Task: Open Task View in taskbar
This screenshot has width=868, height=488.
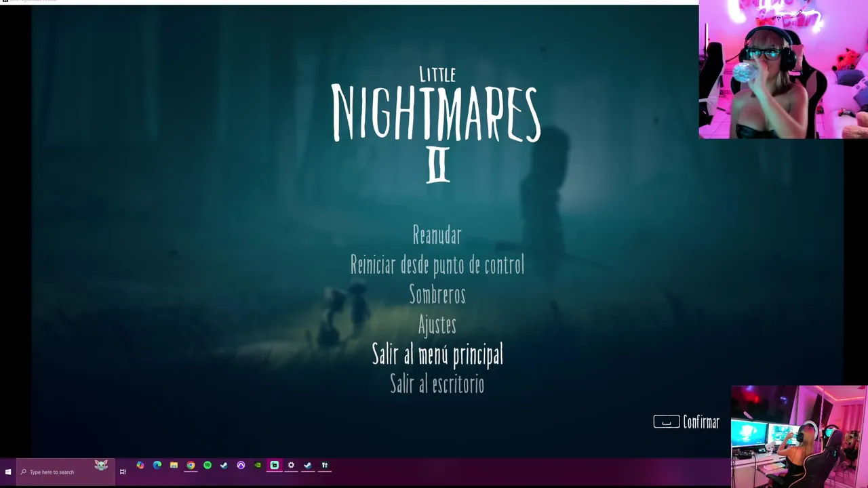Action: [x=123, y=472]
